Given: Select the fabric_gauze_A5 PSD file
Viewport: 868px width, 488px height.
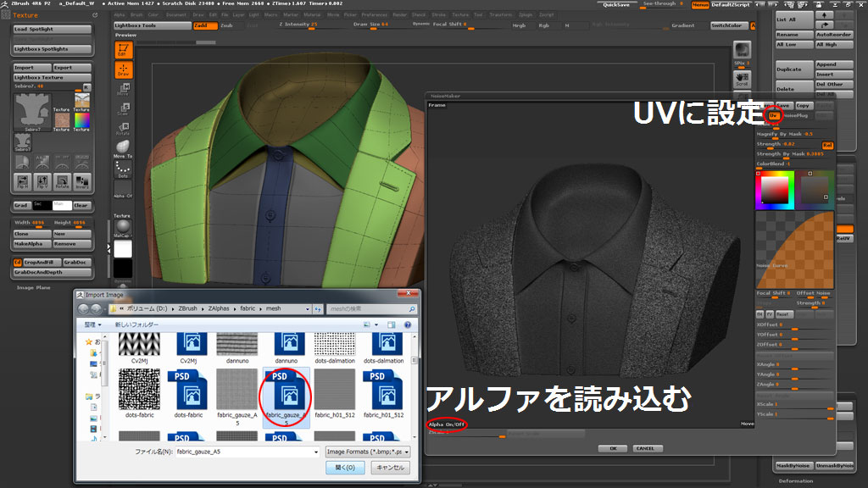Looking at the screenshot, I should 286,397.
